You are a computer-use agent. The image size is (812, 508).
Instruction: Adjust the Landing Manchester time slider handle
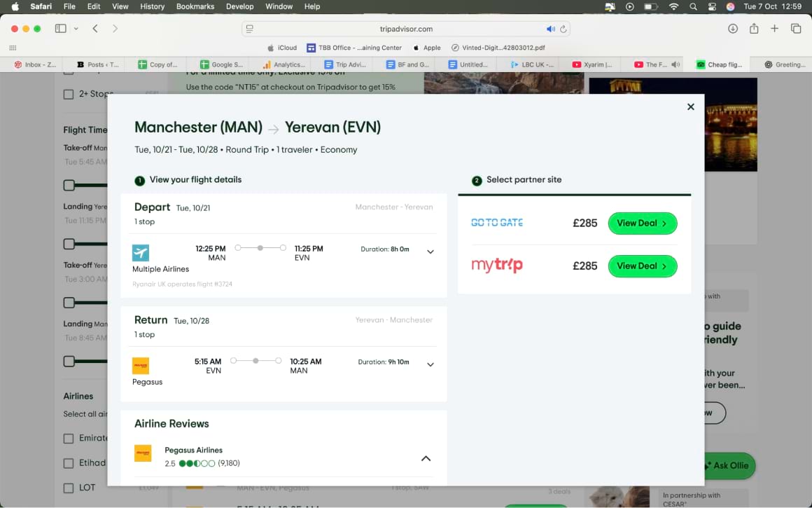pos(69,361)
